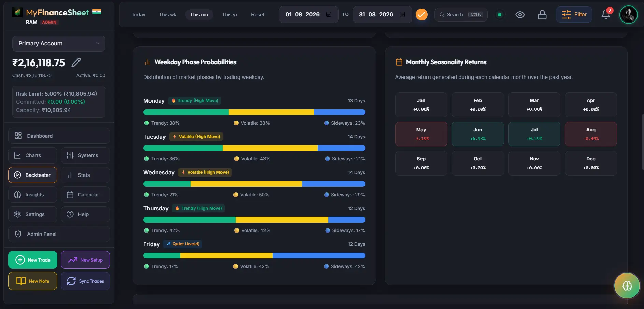Screen dimensions: 644x309
Task: Open the Help page
Action: (85, 214)
